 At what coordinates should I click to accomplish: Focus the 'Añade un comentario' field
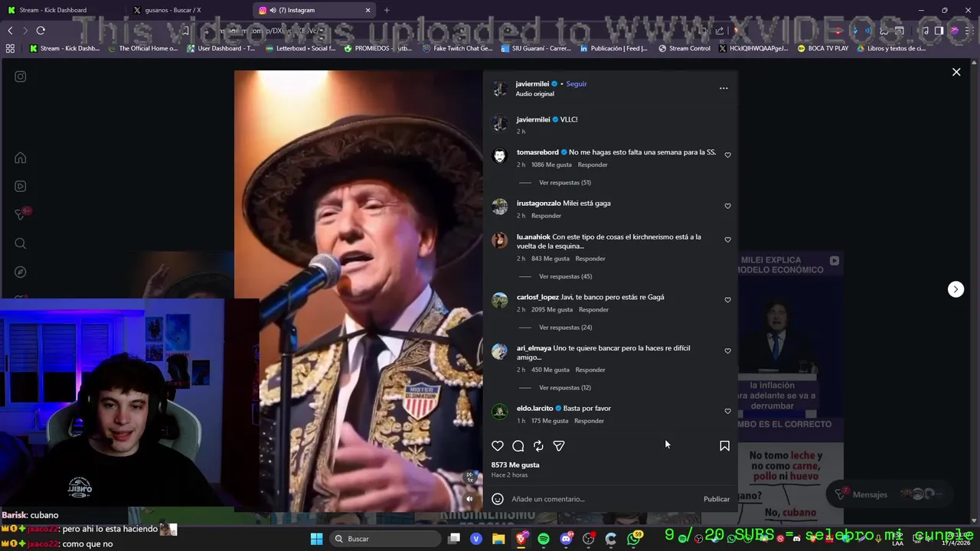(x=605, y=499)
